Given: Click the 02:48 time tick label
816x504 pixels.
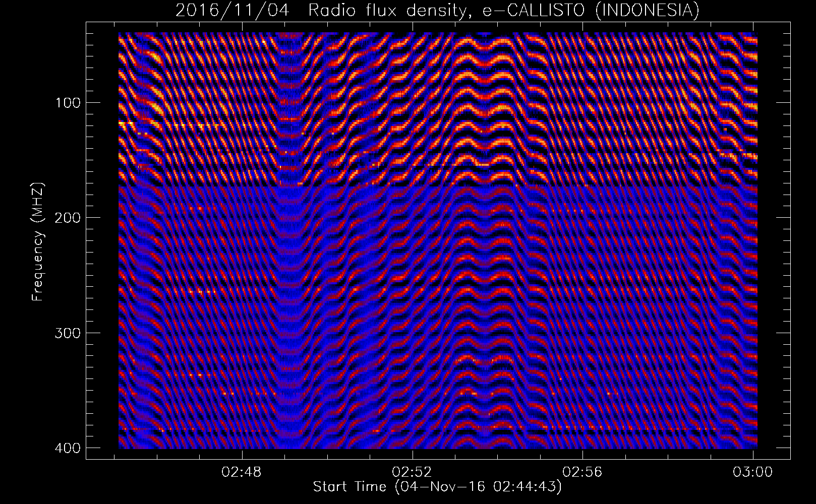Looking at the screenshot, I should click(242, 472).
